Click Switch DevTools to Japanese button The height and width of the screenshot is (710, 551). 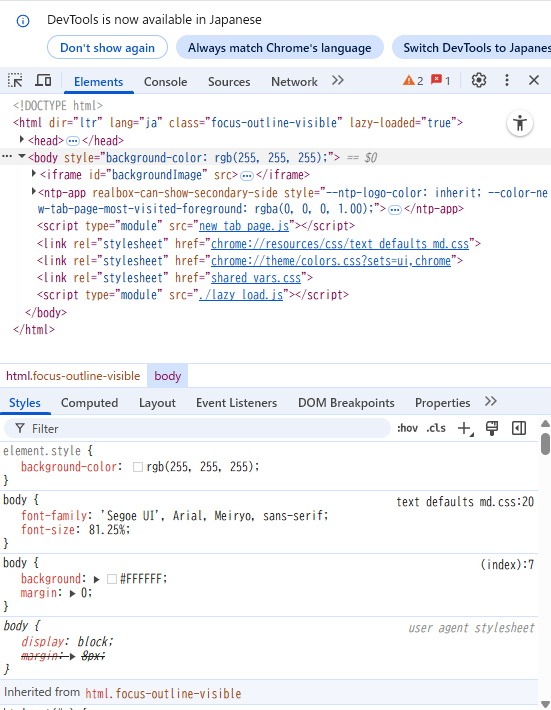[471, 48]
